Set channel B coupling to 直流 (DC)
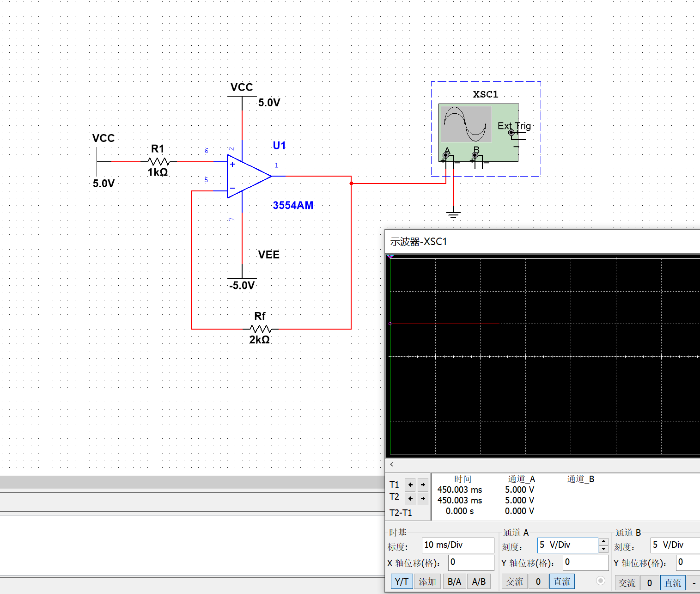The image size is (700, 594). pos(673,583)
